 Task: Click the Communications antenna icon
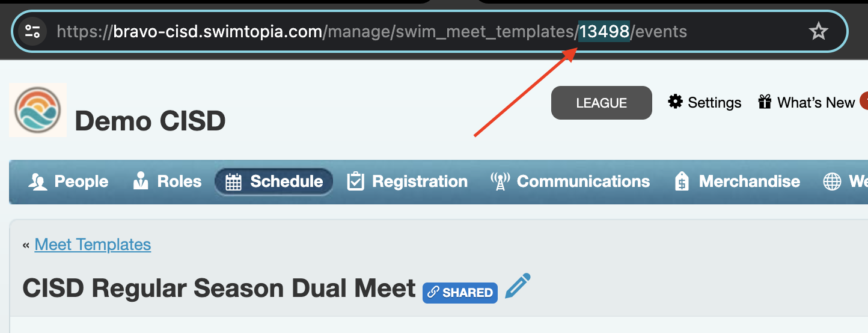500,182
